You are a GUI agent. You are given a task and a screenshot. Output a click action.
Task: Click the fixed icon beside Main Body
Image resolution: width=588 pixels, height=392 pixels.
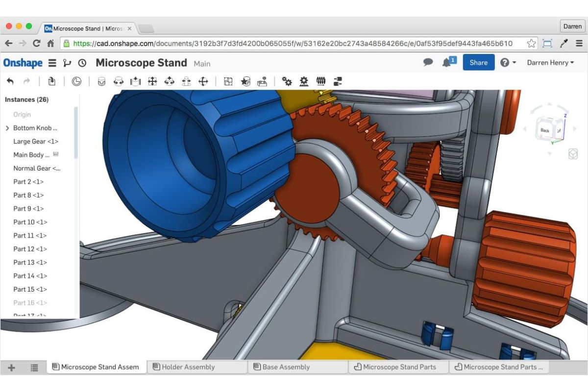(x=55, y=154)
